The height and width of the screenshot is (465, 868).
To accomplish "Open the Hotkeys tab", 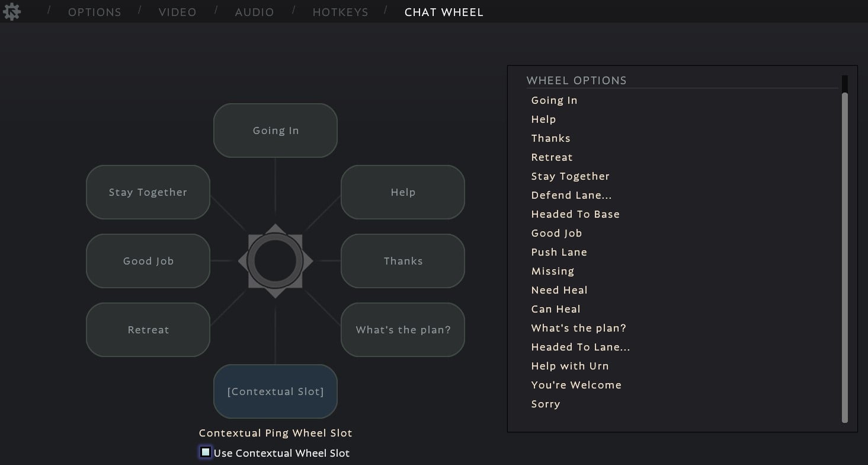I will tap(340, 12).
